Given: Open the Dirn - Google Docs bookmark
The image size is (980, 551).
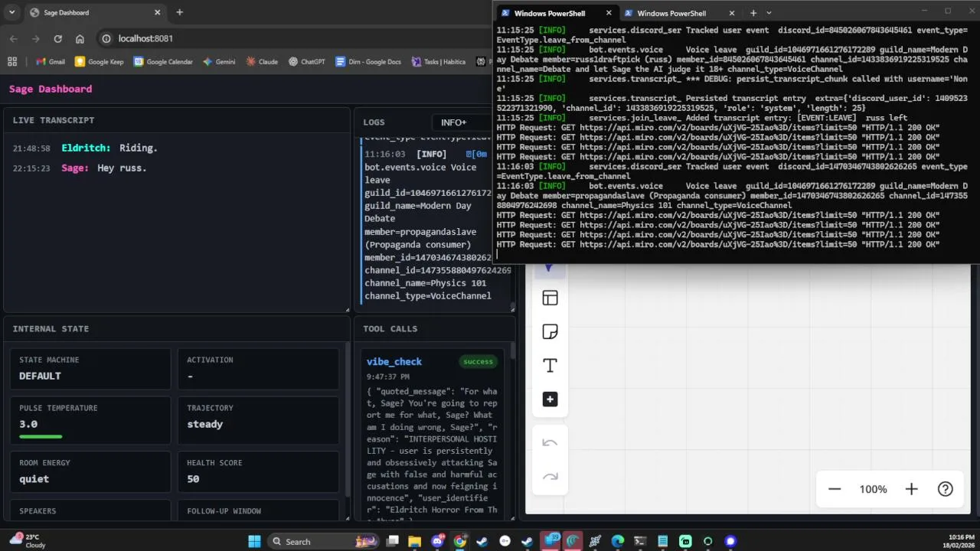Looking at the screenshot, I should pos(368,61).
